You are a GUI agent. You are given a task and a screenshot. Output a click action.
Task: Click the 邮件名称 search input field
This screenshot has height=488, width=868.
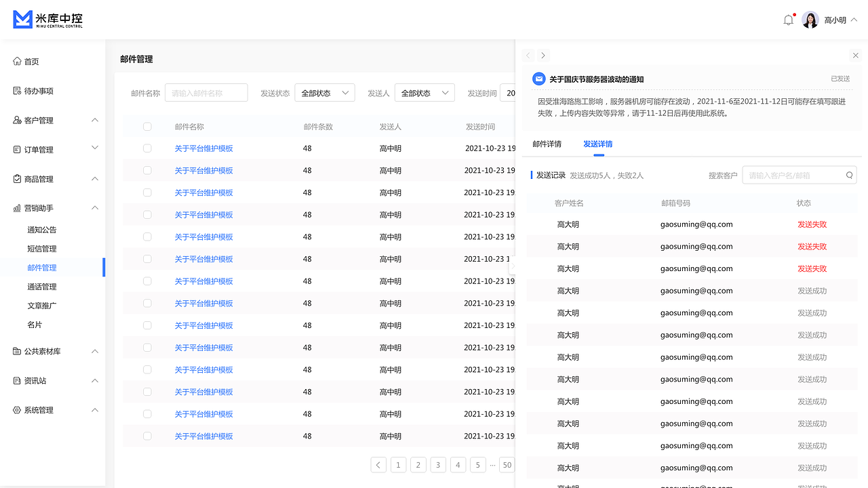[206, 93]
